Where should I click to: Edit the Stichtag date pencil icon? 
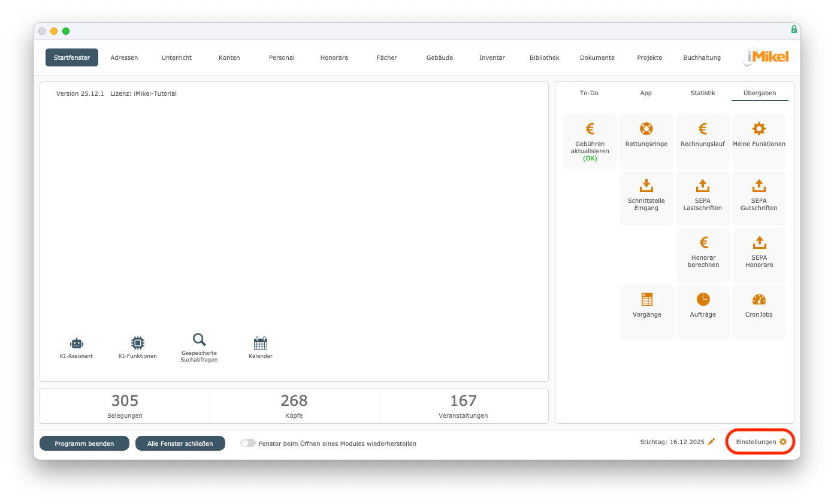(712, 442)
